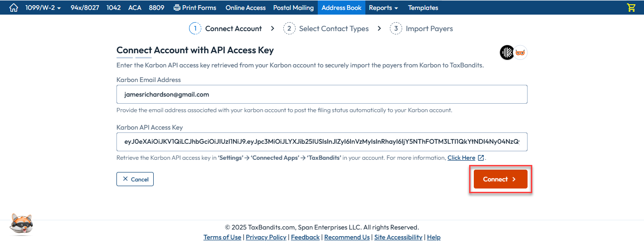
Task: Click the TaxBandits bandit logo icon
Action: pos(520,52)
